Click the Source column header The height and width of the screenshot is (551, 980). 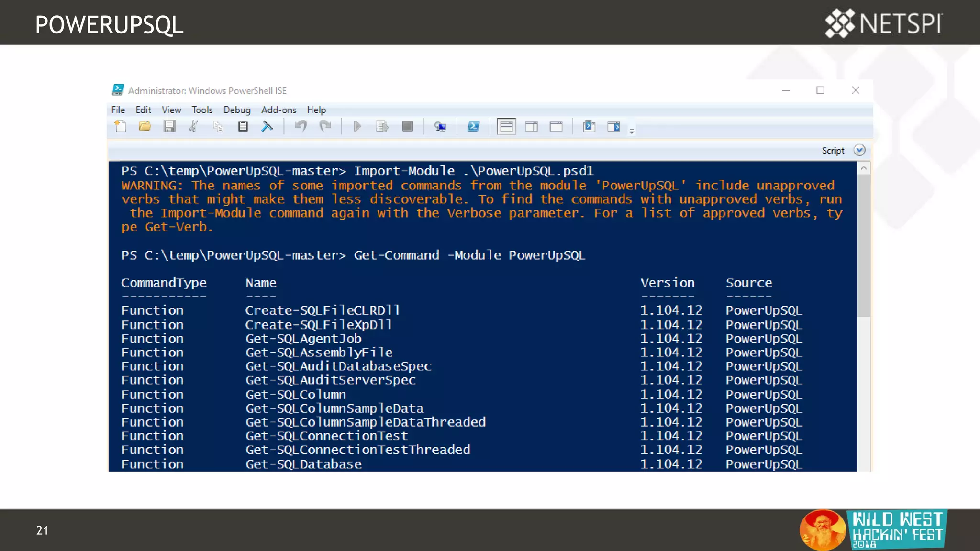point(749,283)
